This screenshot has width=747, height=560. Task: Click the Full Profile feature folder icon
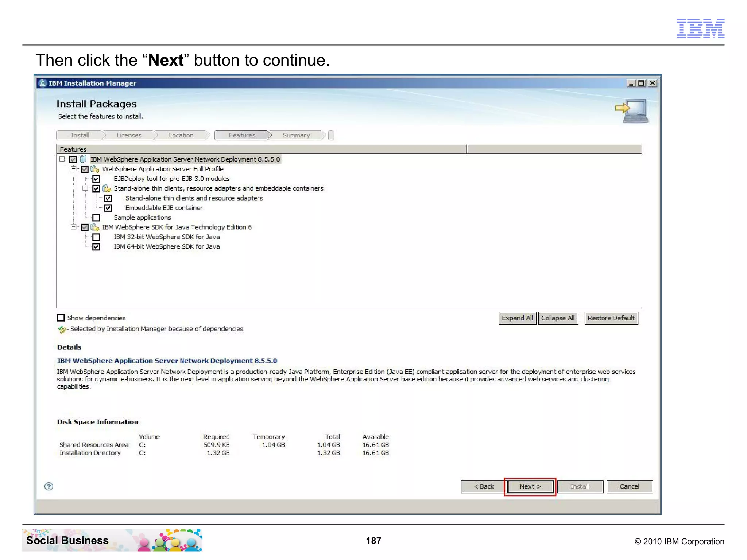(95, 169)
